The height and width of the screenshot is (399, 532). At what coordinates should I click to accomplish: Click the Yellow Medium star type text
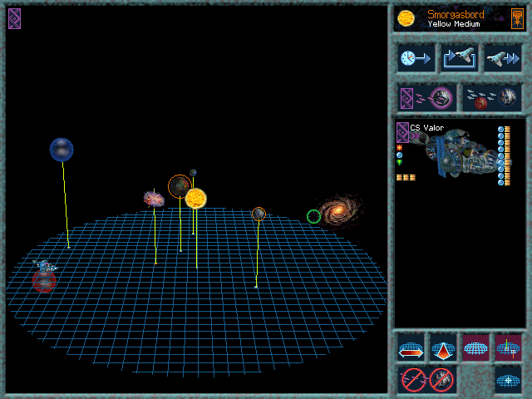pyautogui.click(x=454, y=24)
